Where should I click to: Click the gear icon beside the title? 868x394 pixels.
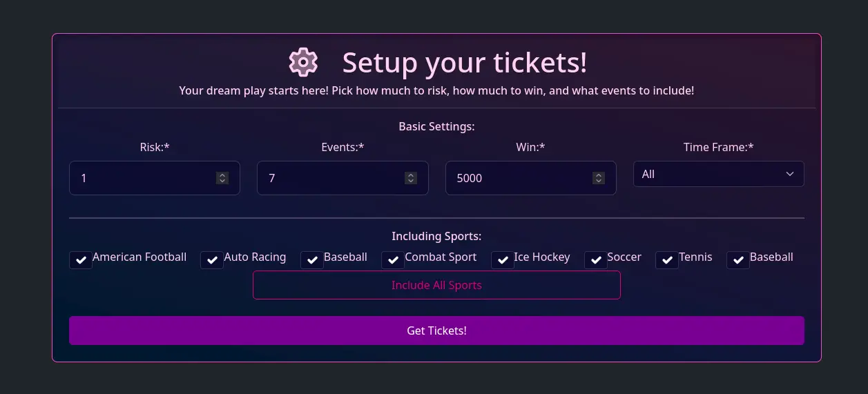pyautogui.click(x=303, y=62)
